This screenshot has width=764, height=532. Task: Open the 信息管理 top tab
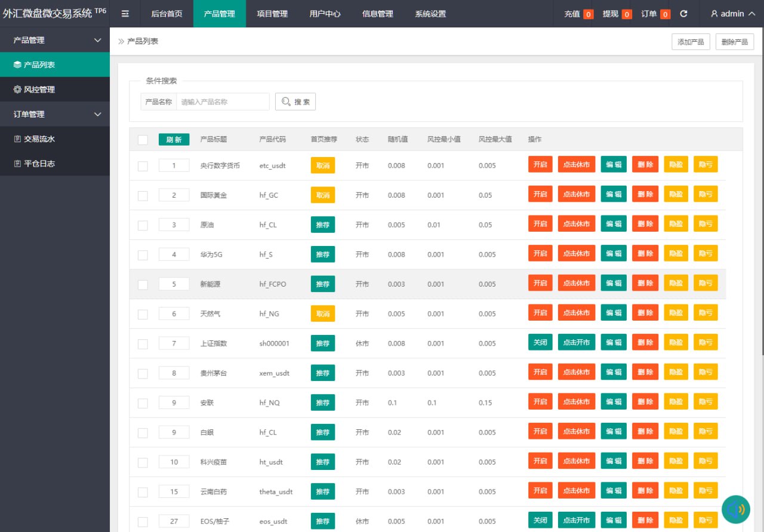point(378,14)
